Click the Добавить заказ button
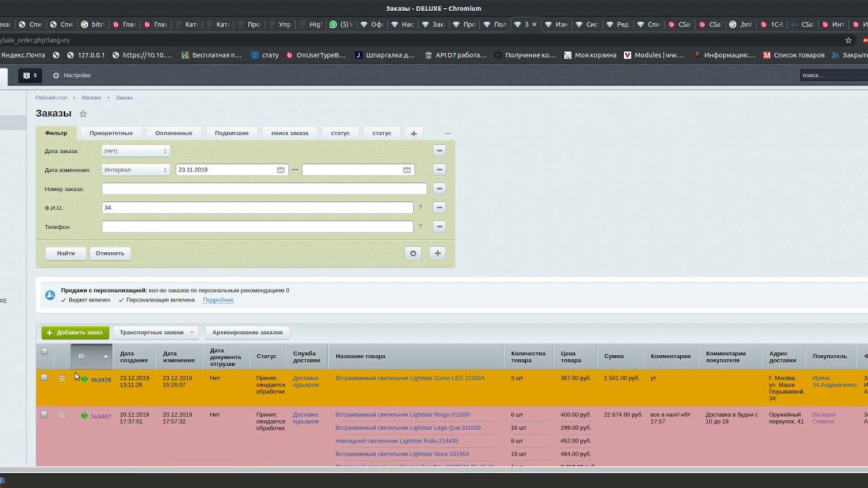The width and height of the screenshot is (868, 488). pos(75,333)
